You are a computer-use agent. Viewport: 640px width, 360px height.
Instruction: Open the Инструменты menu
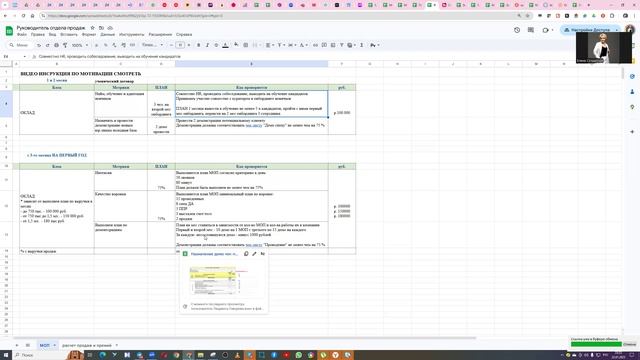point(131,35)
